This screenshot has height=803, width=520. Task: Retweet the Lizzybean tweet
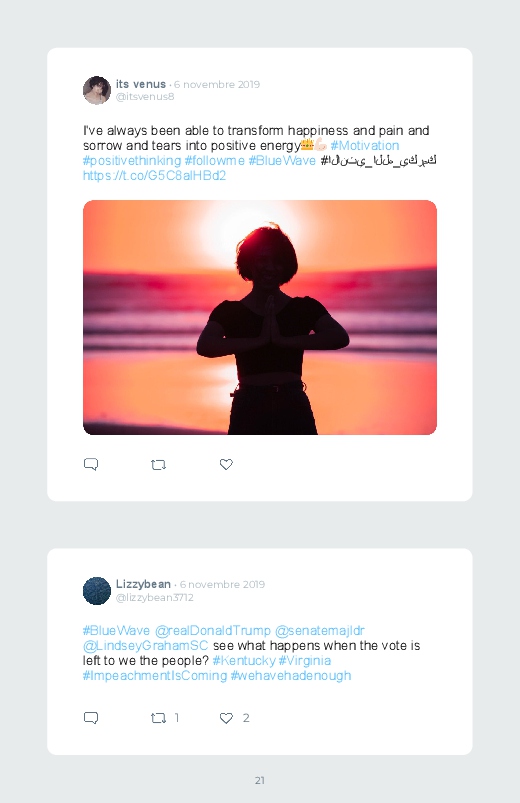click(158, 718)
